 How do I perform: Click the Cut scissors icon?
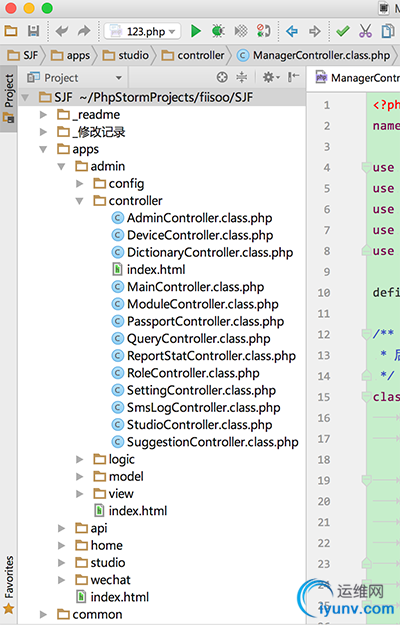365,31
